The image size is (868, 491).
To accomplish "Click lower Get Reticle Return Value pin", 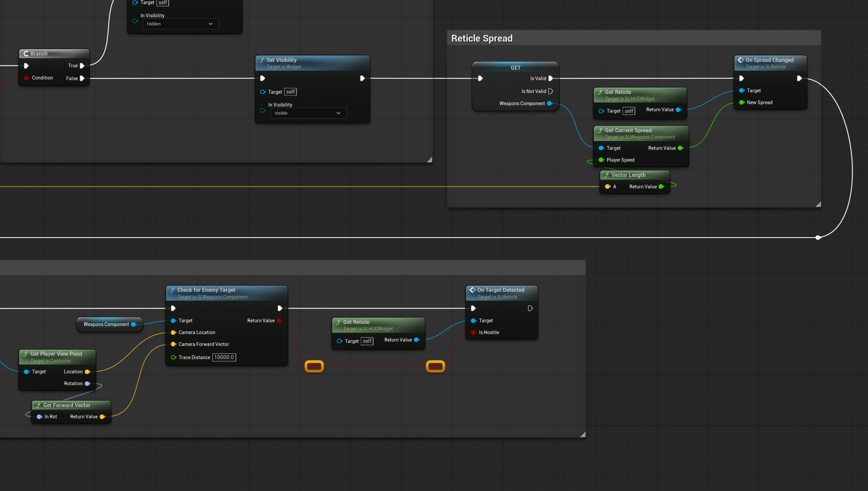I will 417,340.
